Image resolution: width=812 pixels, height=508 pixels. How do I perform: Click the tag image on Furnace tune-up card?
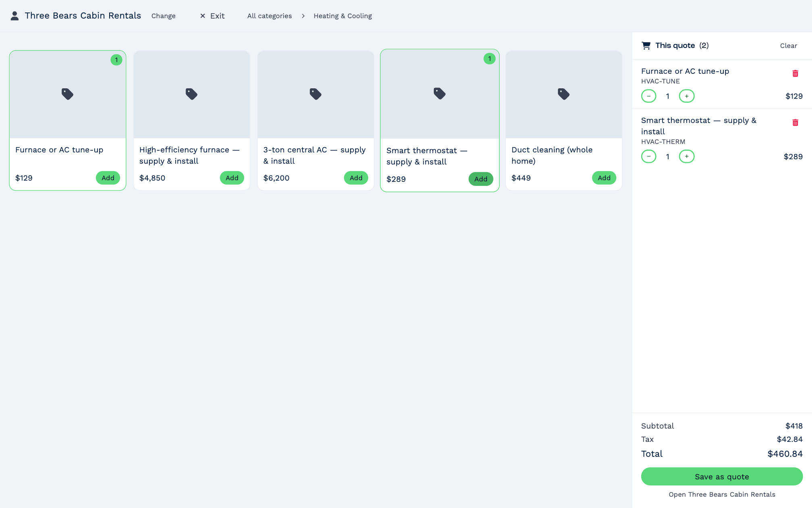click(67, 94)
